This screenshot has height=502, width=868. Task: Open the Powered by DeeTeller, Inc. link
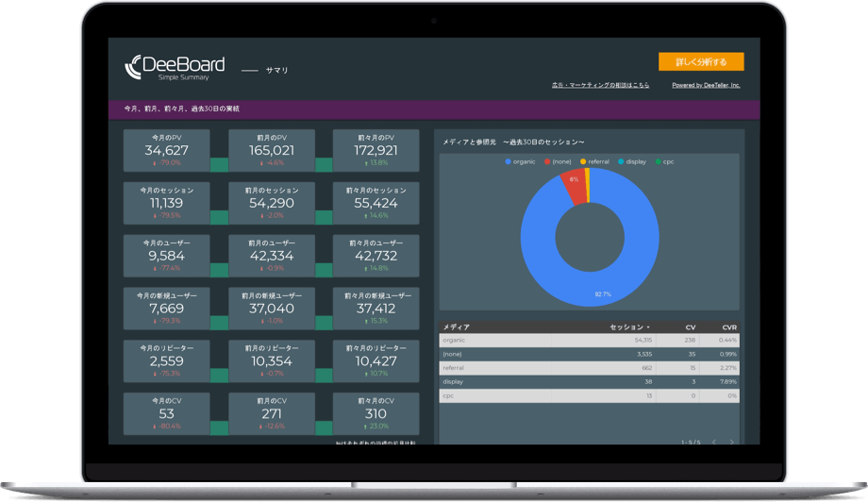click(706, 85)
